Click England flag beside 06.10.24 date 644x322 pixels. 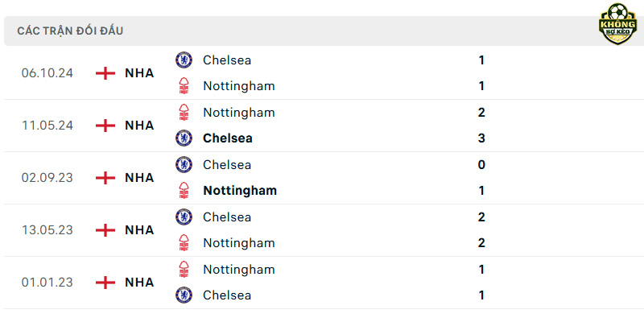pos(105,73)
